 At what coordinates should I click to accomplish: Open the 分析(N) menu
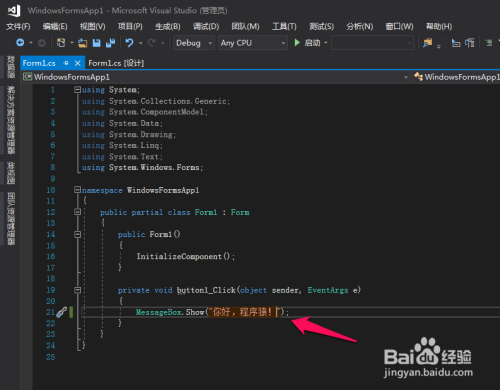coord(360,26)
